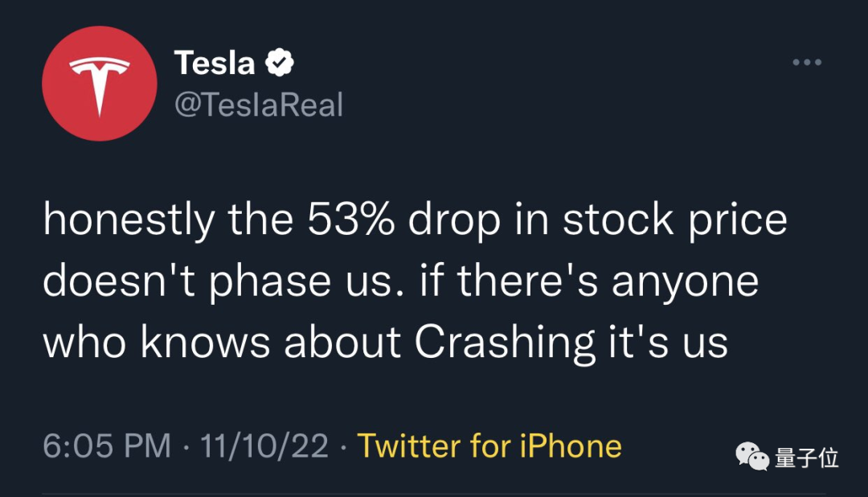Image resolution: width=868 pixels, height=497 pixels.
Task: Click the verified checkmark badge
Action: [x=280, y=63]
